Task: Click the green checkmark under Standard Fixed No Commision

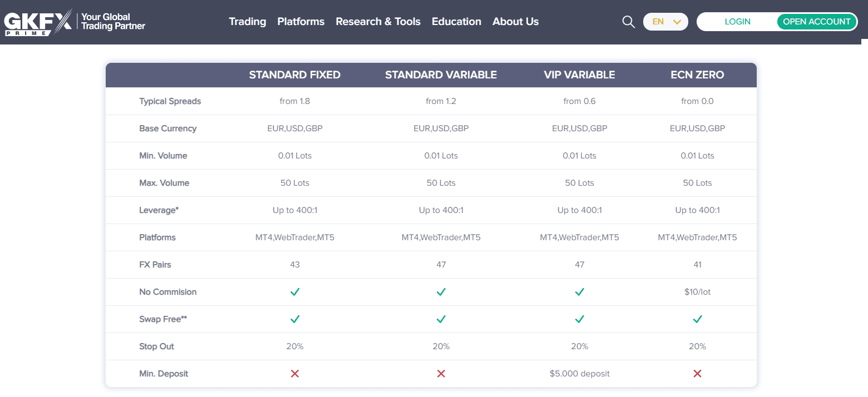Action: click(x=295, y=291)
